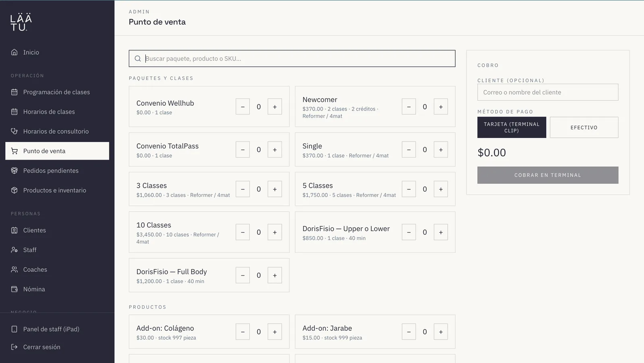
Task: Add one 5 Classes package
Action: tap(441, 189)
